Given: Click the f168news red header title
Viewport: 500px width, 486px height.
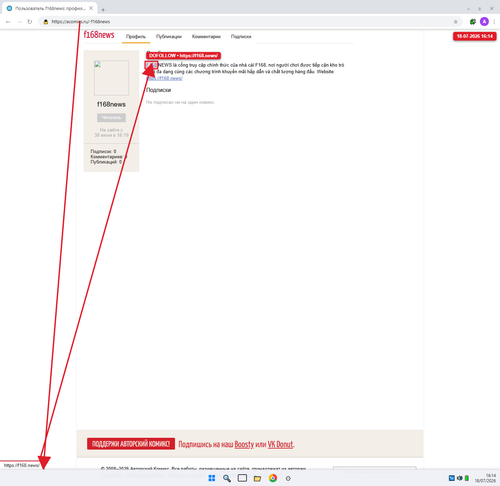Looking at the screenshot, I should click(99, 35).
